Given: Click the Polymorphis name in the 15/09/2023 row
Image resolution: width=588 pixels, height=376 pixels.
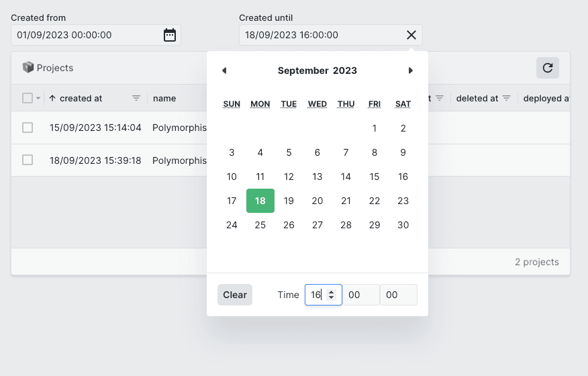Looking at the screenshot, I should click(x=179, y=128).
